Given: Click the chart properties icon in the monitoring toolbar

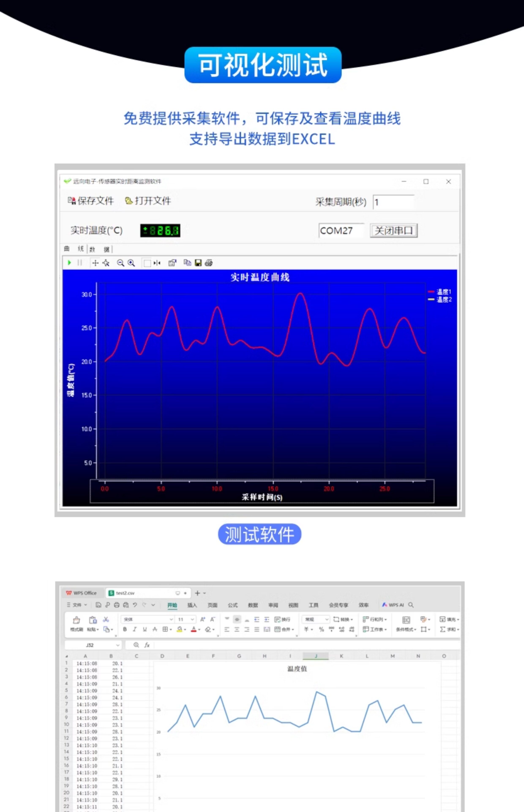Looking at the screenshot, I should (172, 263).
